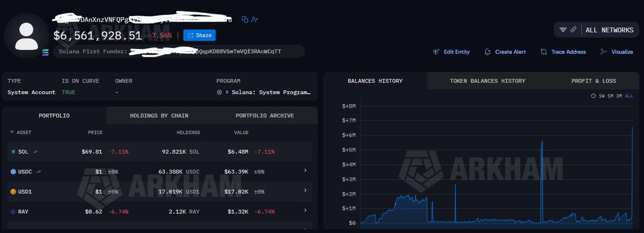This screenshot has width=644, height=233.
Task: Click the blue Share button
Action: pos(199,35)
